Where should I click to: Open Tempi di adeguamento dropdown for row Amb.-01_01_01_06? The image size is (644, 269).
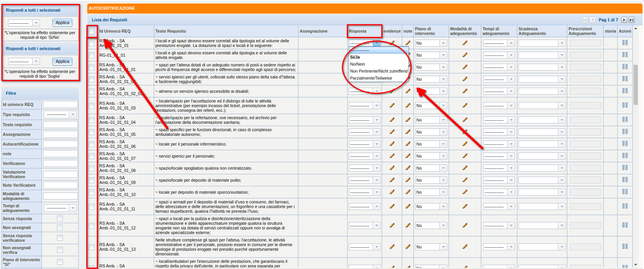pyautogui.click(x=499, y=144)
